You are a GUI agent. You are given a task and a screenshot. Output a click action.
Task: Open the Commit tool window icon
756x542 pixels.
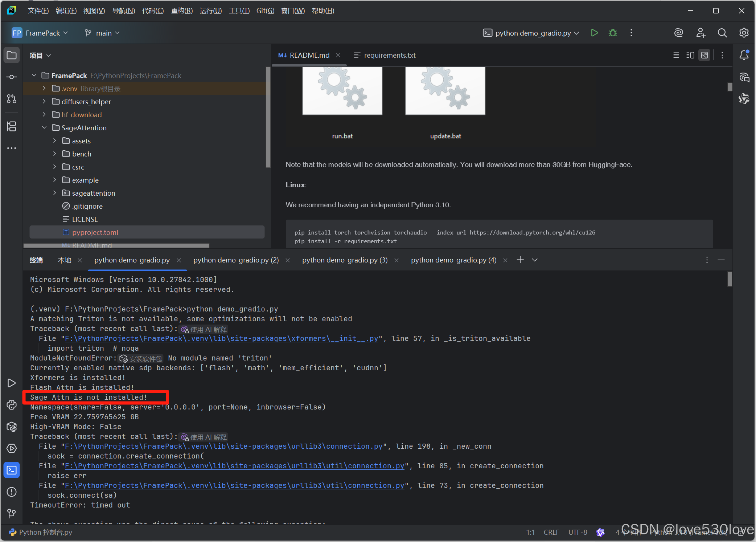point(12,77)
